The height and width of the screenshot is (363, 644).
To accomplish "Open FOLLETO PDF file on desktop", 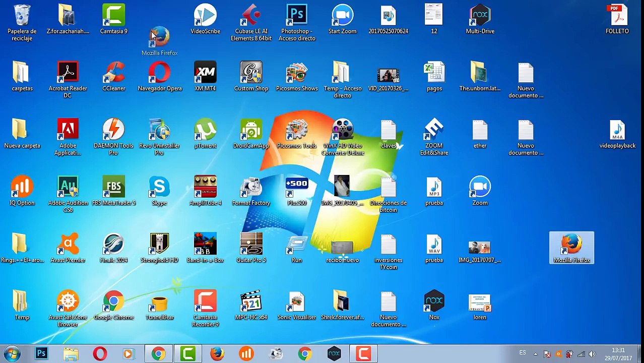I will tap(617, 19).
